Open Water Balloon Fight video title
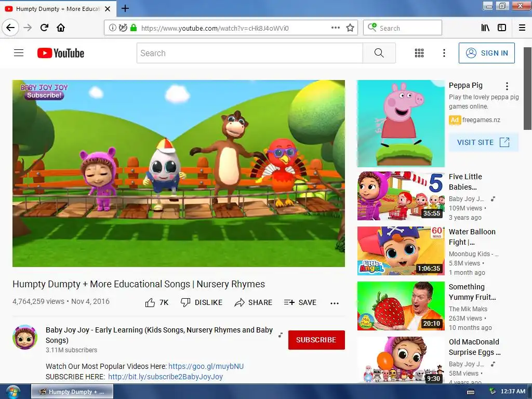Viewport: 532px width, 399px height. [x=472, y=237]
